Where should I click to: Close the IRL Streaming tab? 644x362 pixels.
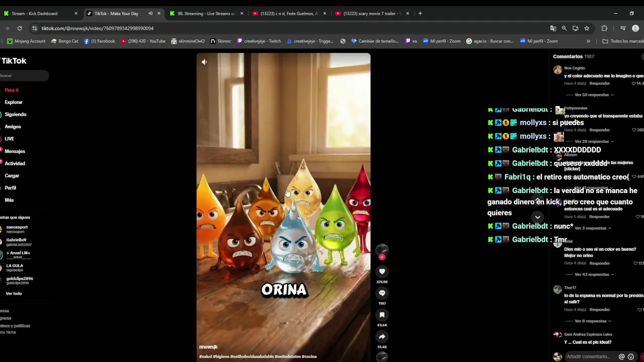click(x=242, y=14)
